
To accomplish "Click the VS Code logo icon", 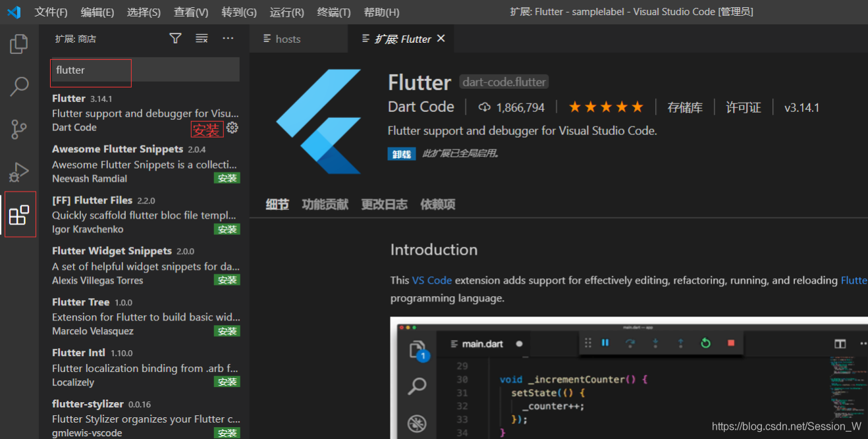I will tap(14, 12).
